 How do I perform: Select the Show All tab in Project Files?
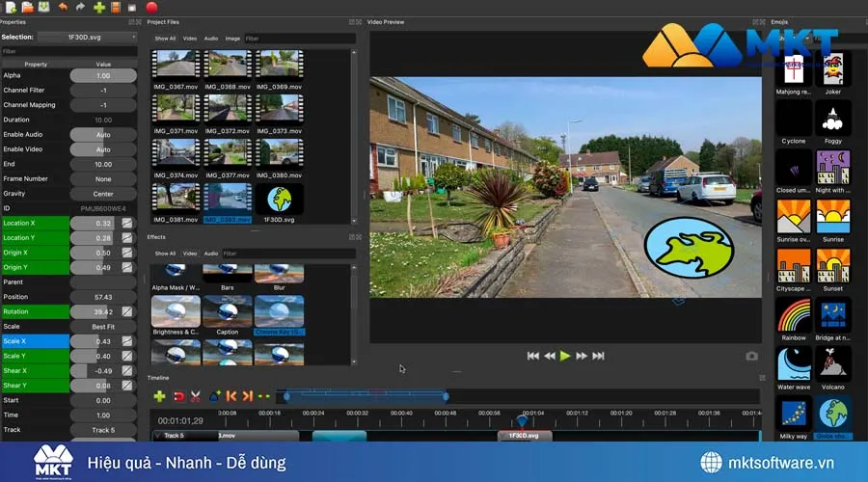tap(165, 39)
